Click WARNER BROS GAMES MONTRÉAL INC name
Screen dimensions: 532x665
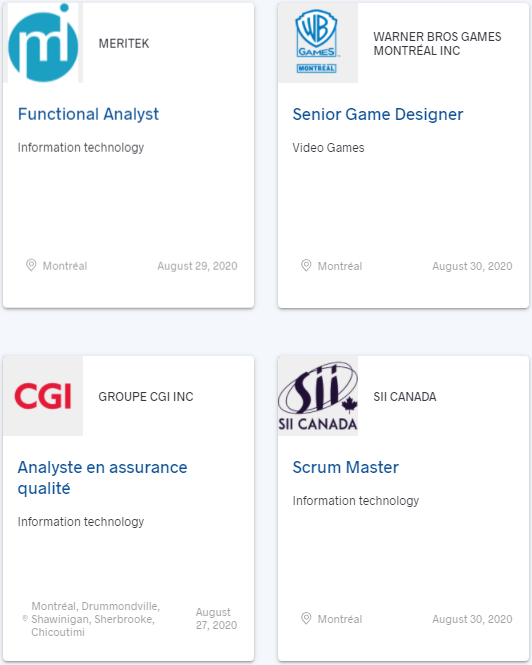[x=437, y=43]
